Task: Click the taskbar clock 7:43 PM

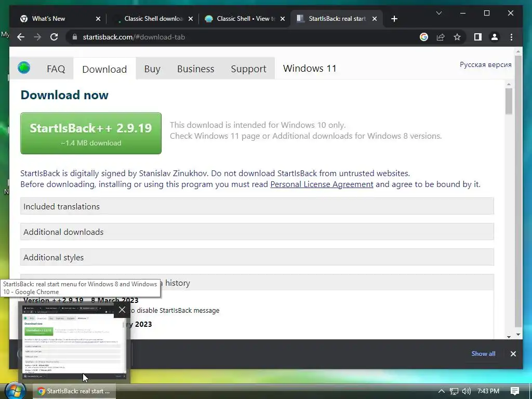Action: [x=488, y=391]
